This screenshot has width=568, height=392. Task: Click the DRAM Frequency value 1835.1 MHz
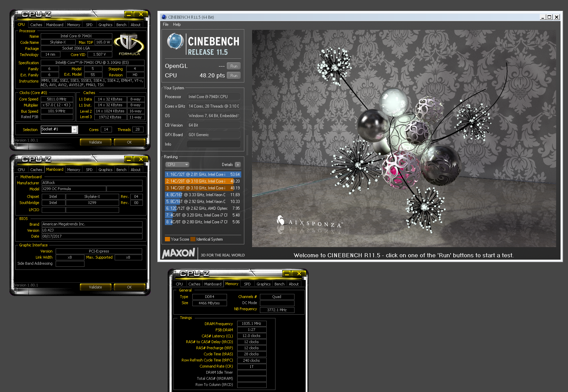pyautogui.click(x=252, y=324)
